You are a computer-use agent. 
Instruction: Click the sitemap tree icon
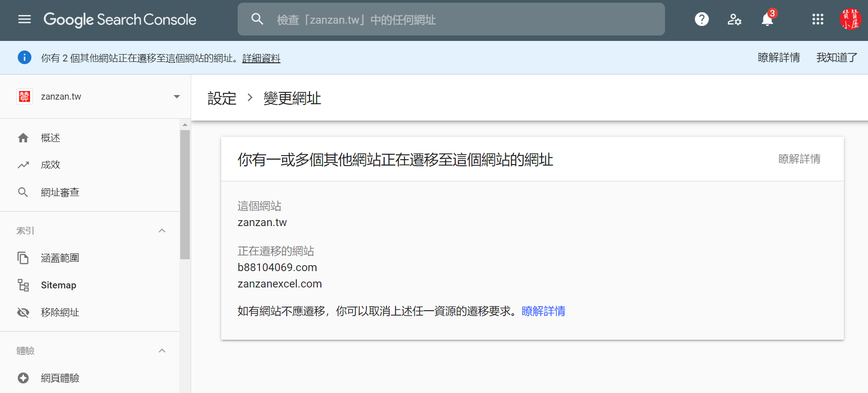point(23,285)
